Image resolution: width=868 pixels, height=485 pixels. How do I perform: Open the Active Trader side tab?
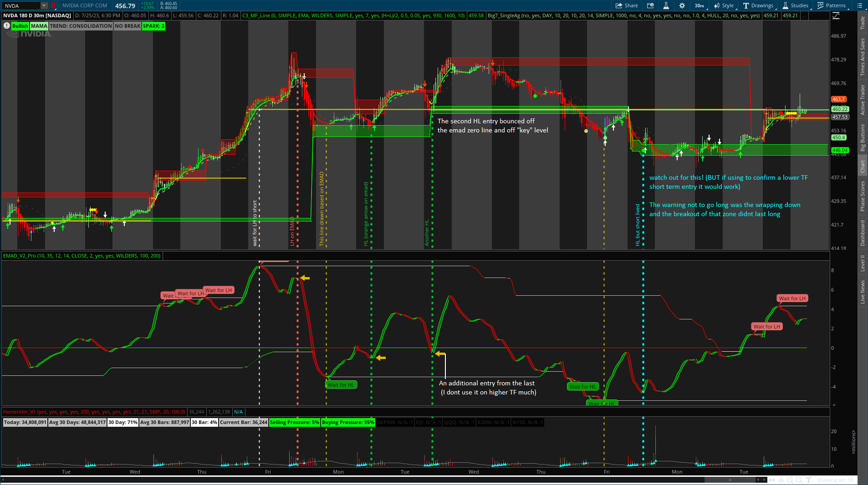863,100
